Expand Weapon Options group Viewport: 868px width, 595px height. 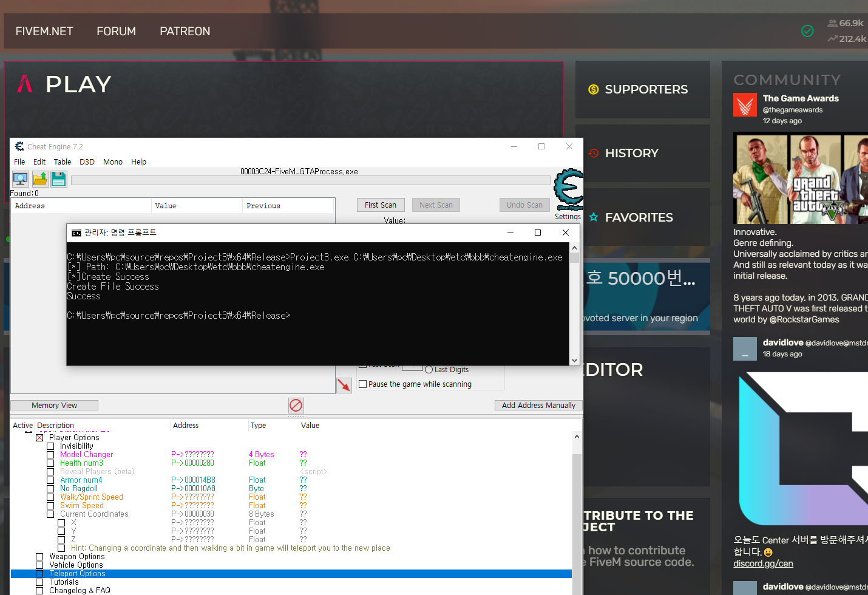click(39, 557)
